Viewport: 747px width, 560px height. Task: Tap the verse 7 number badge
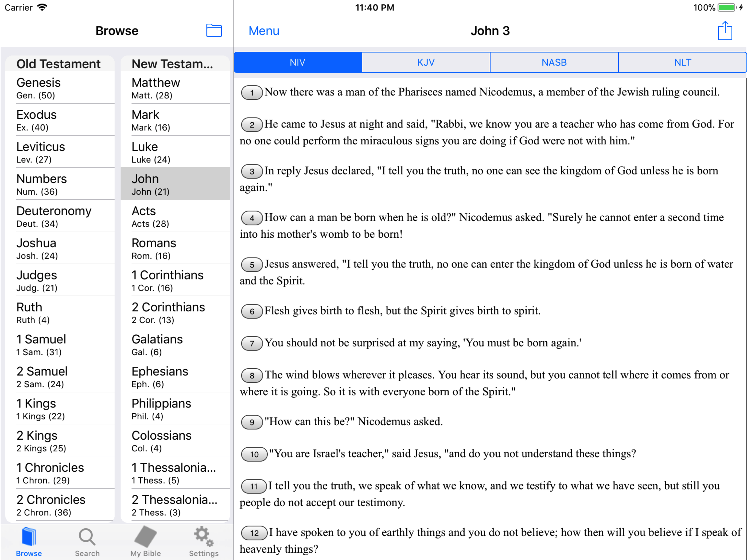pos(252,343)
